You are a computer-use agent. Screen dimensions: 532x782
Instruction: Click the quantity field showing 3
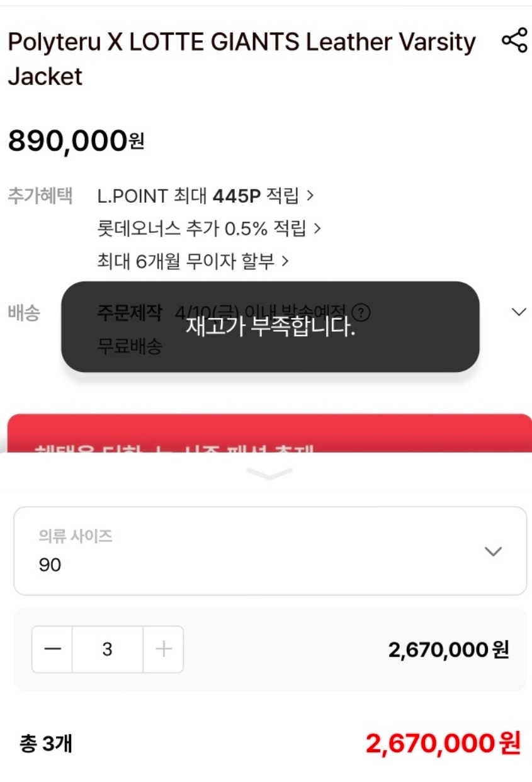[x=107, y=649]
